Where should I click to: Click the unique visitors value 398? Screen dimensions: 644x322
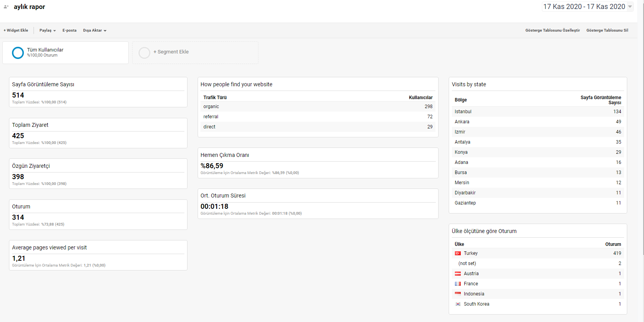point(18,177)
